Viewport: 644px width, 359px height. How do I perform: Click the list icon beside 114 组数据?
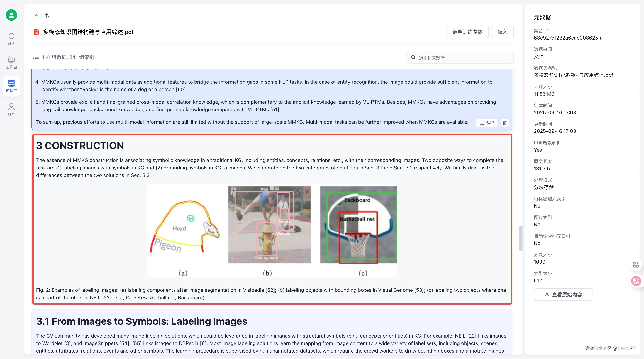click(x=36, y=57)
